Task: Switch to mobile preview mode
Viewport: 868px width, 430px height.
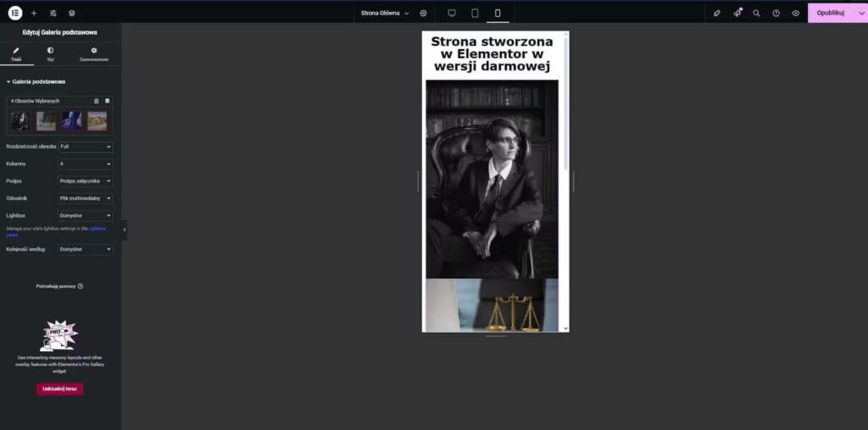Action: coord(498,13)
